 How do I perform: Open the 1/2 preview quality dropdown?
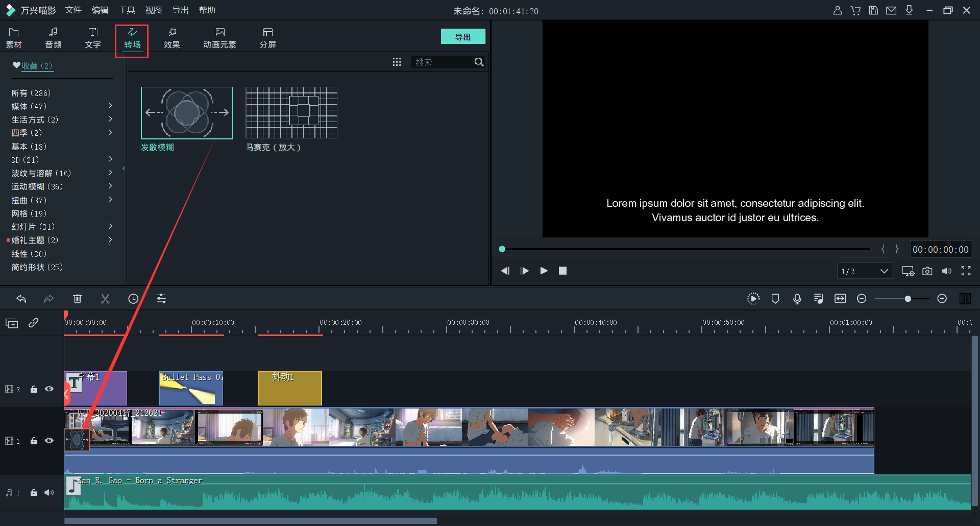click(x=865, y=271)
